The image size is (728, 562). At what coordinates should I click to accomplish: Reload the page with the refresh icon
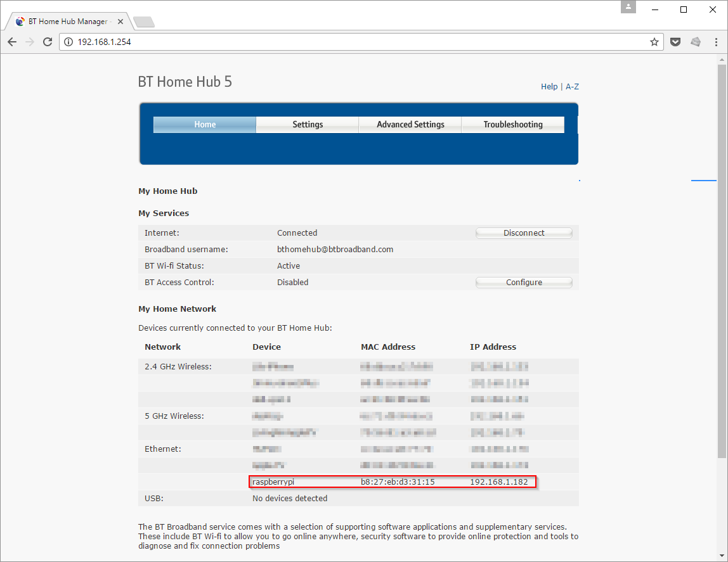pyautogui.click(x=48, y=42)
